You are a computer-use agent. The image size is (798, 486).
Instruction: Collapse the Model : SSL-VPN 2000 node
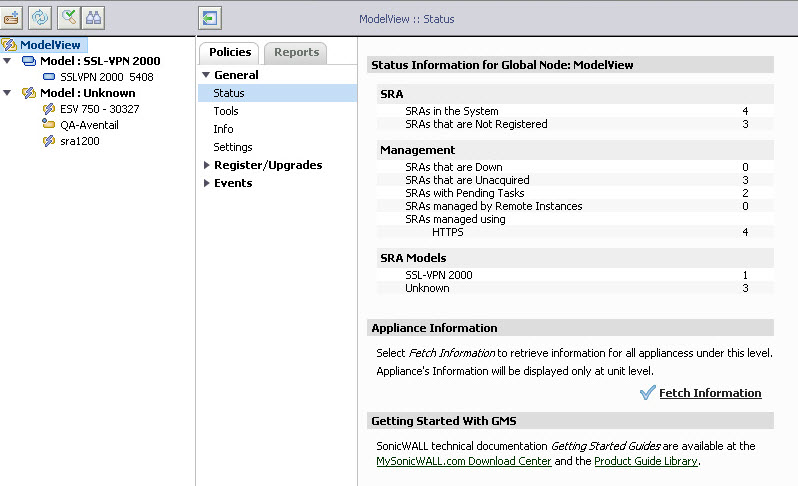pyautogui.click(x=7, y=61)
